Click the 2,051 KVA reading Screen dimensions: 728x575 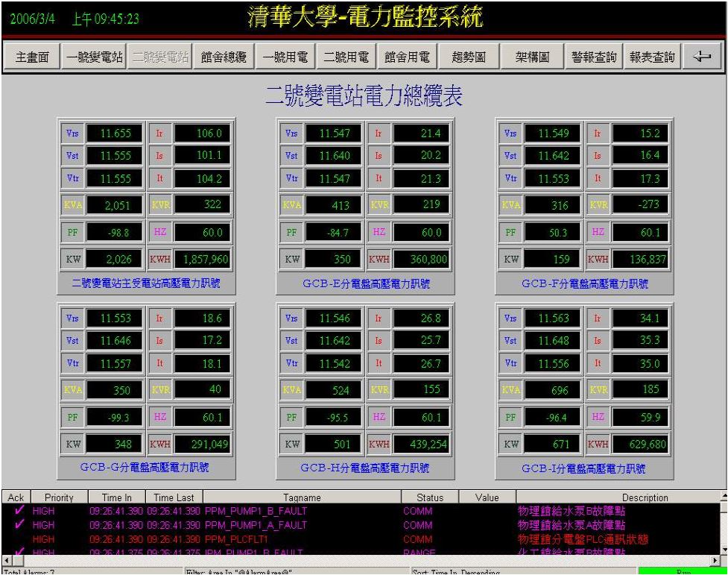pos(114,204)
